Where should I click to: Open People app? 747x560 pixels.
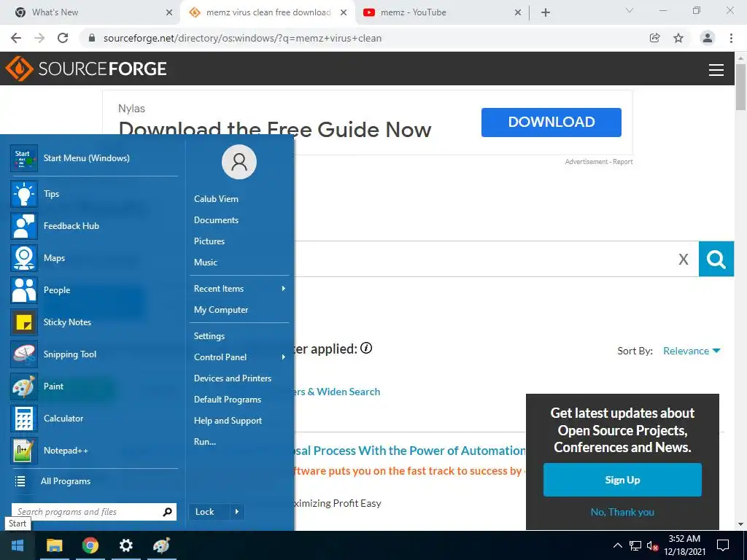pos(94,290)
